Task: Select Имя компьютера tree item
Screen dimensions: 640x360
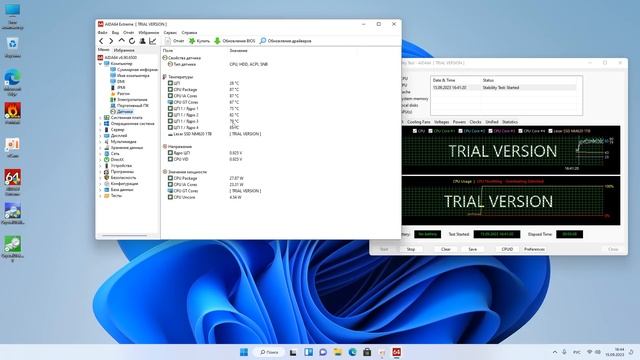Action: pyautogui.click(x=130, y=76)
